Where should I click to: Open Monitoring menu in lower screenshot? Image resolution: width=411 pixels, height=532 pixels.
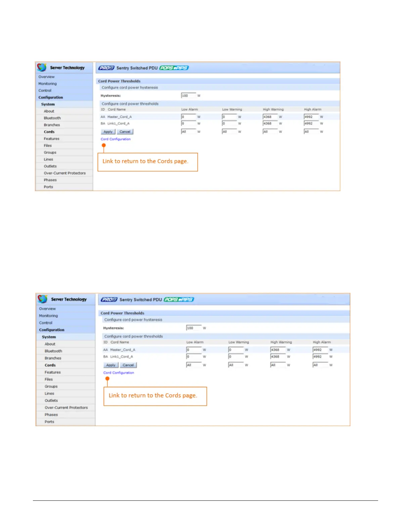pos(48,316)
